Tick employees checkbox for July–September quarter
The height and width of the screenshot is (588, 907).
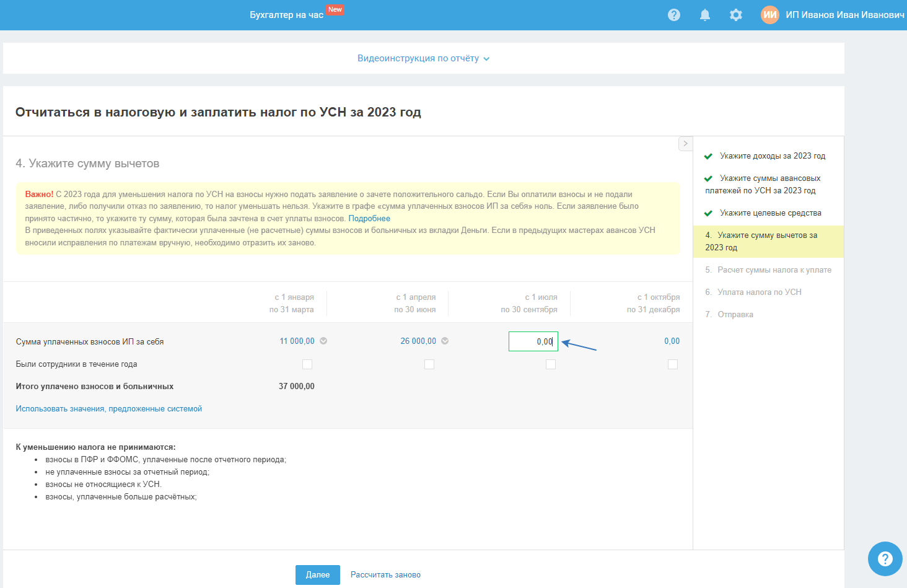click(x=551, y=364)
